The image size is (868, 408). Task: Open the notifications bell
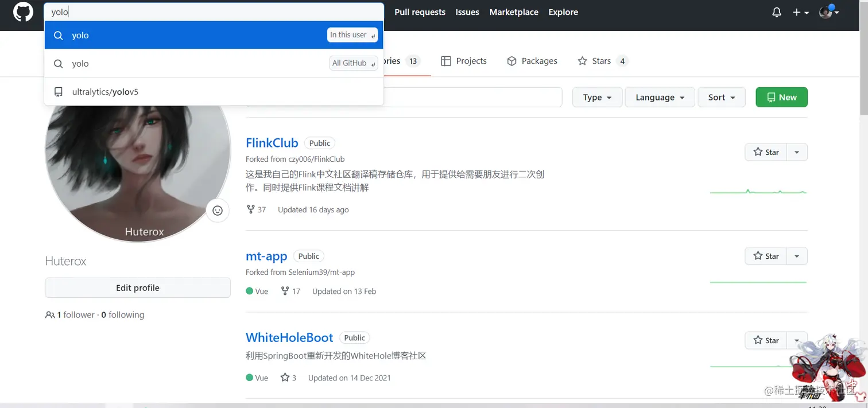[777, 12]
